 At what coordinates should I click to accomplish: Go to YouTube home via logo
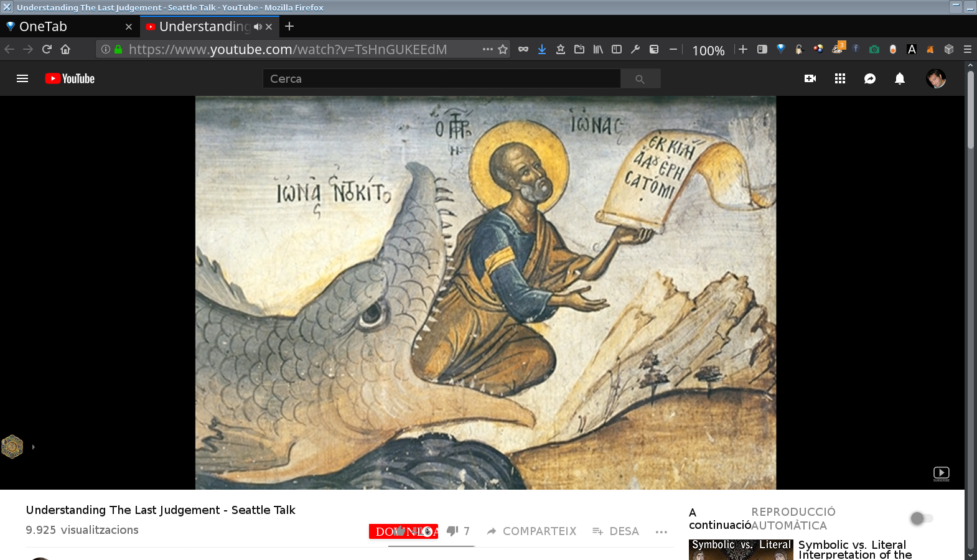(70, 78)
